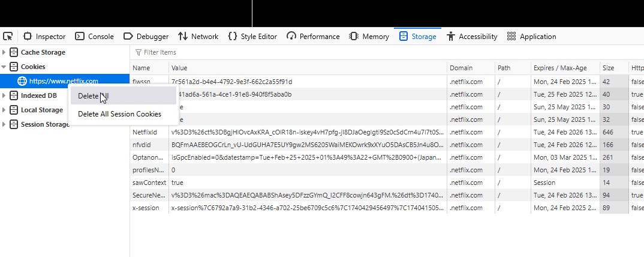Image resolution: width=644 pixels, height=257 pixels.
Task: Collapse the Cookies tree arrow
Action: coord(4,67)
